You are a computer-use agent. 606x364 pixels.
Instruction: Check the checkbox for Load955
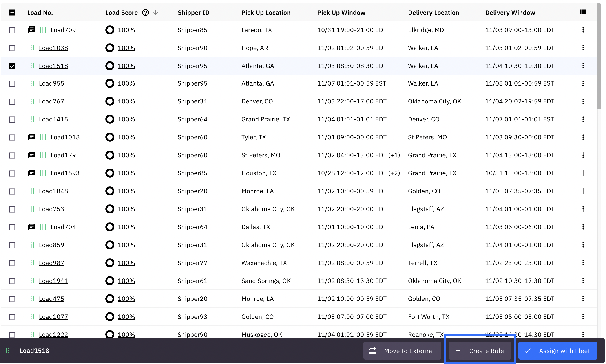[12, 83]
